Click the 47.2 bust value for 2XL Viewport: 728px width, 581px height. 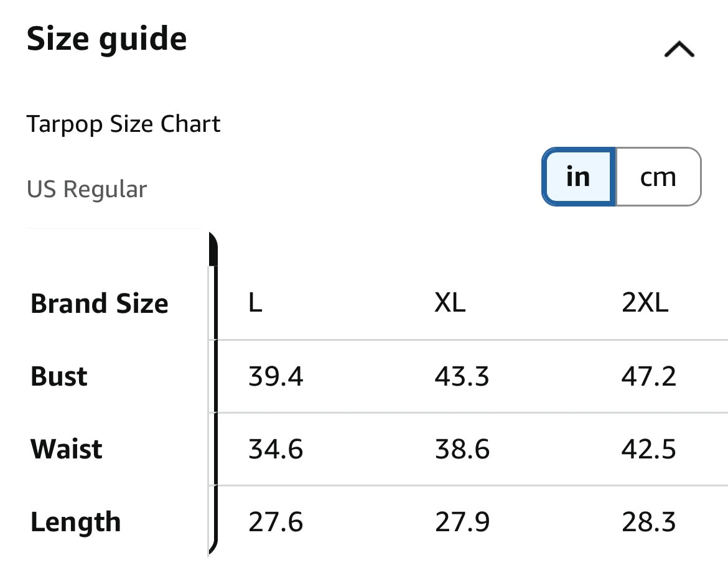[x=648, y=376]
